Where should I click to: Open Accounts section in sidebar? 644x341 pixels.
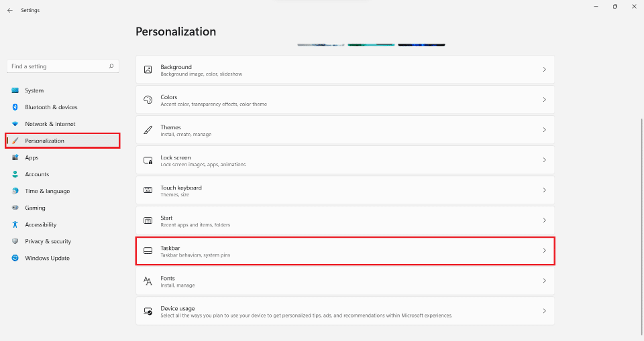(37, 174)
